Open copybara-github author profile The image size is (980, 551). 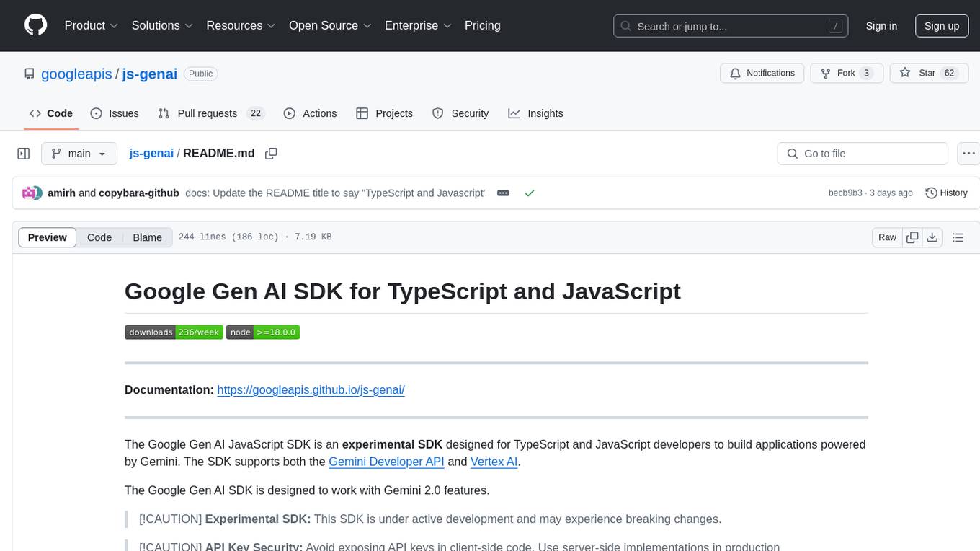[139, 193]
